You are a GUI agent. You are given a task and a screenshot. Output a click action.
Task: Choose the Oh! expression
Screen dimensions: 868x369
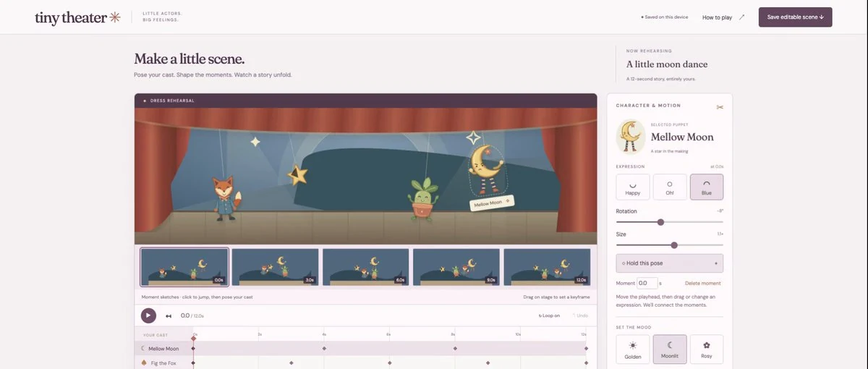(670, 187)
